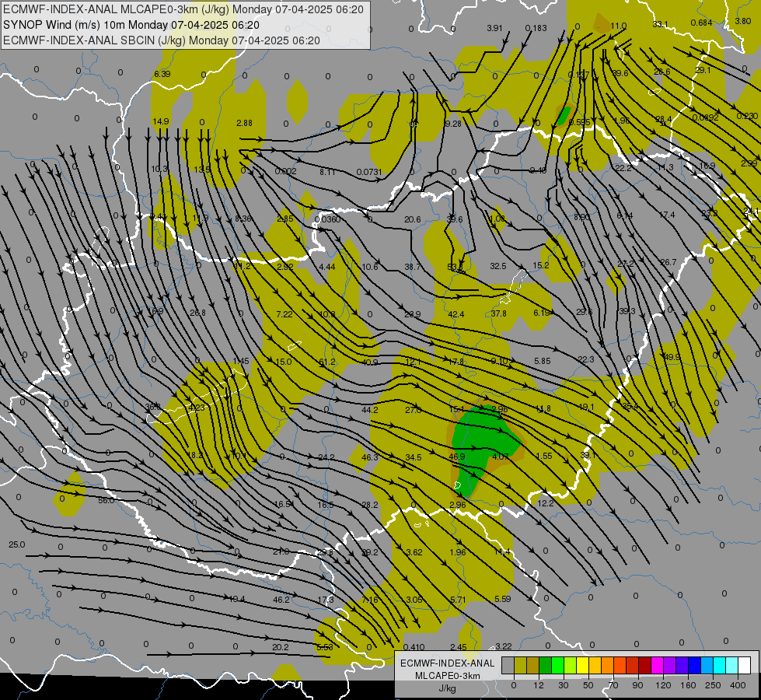Select the dark green legend swatch
761x700 pixels.
pyautogui.click(x=545, y=665)
